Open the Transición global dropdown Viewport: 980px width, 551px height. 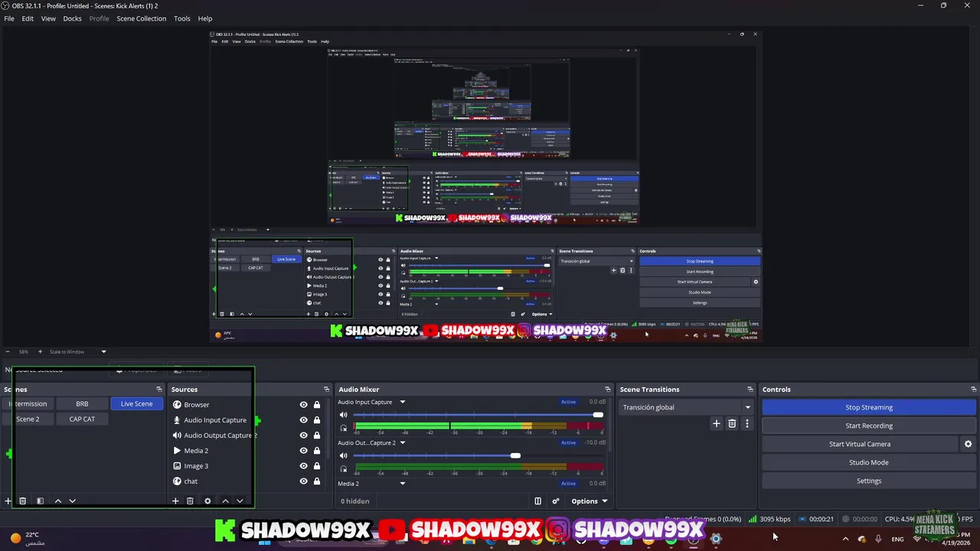tap(686, 407)
